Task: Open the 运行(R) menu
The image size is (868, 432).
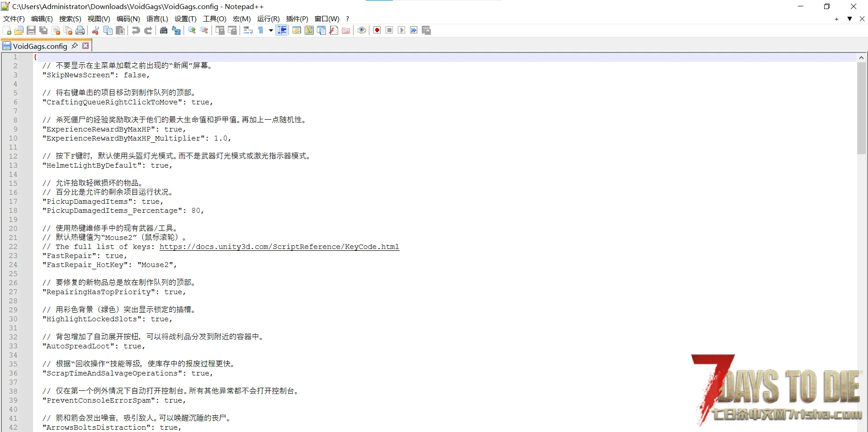Action: tap(268, 19)
